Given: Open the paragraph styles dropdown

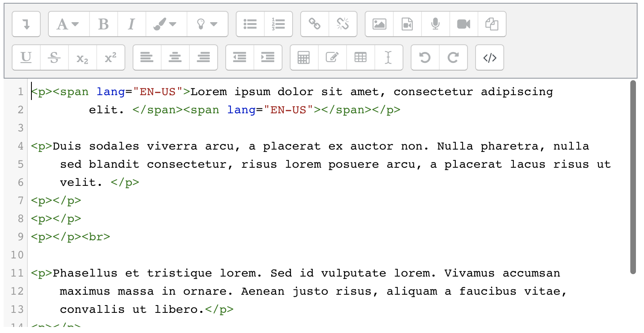Looking at the screenshot, I should (x=68, y=24).
